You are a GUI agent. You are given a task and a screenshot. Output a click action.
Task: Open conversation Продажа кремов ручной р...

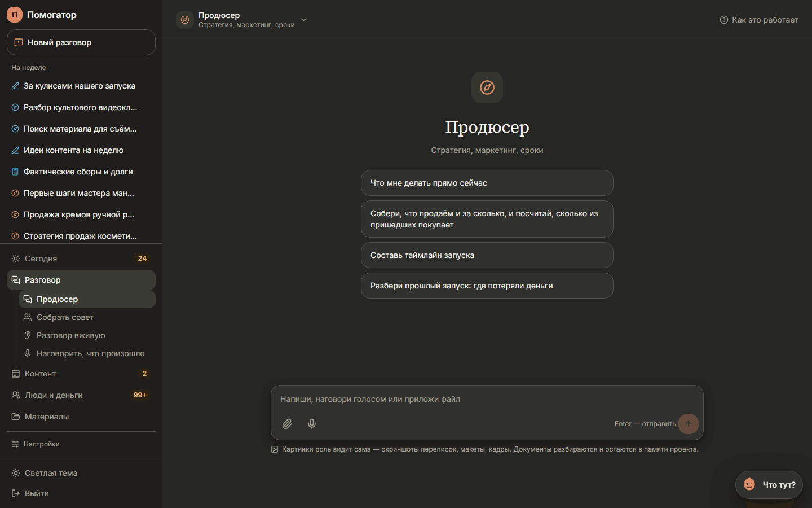click(81, 214)
